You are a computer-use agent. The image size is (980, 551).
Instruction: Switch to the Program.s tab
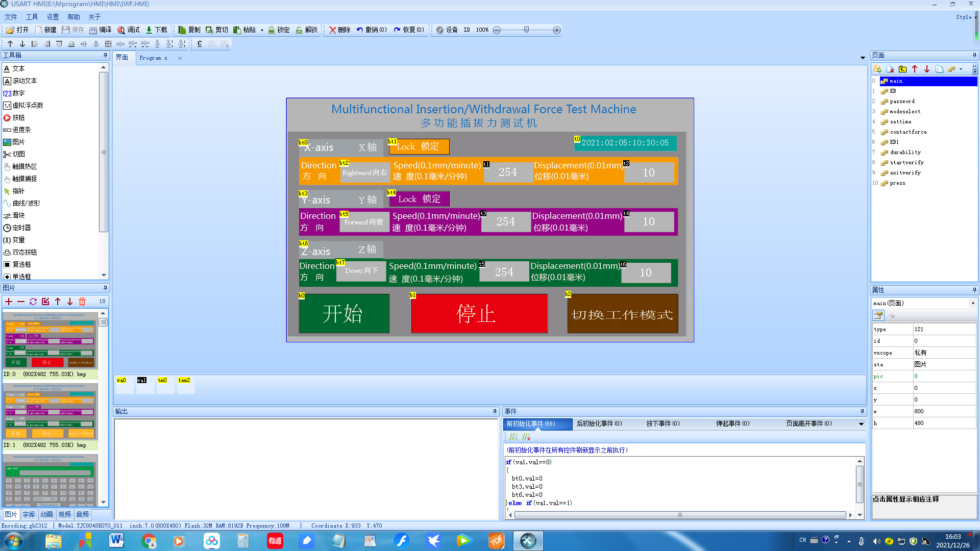point(153,58)
